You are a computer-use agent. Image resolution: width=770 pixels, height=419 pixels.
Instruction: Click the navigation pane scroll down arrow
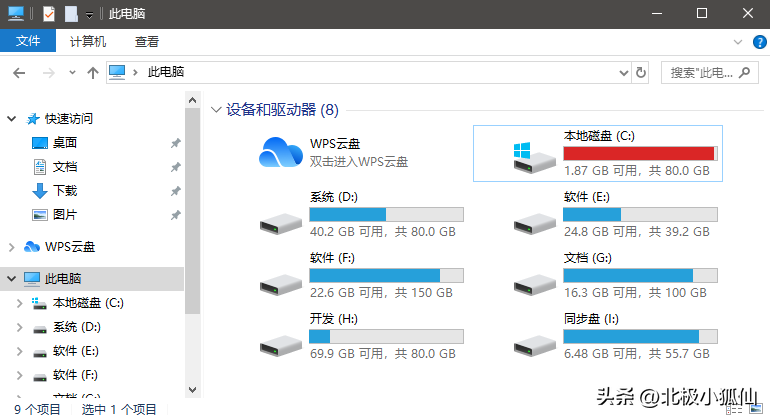[x=192, y=390]
